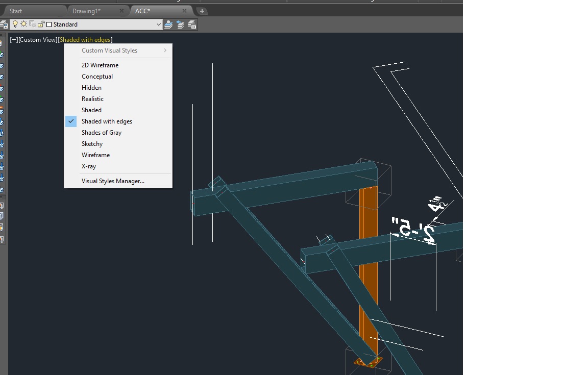Switch to Hidden visual style
This screenshot has height=375, width=588.
tap(118, 88)
